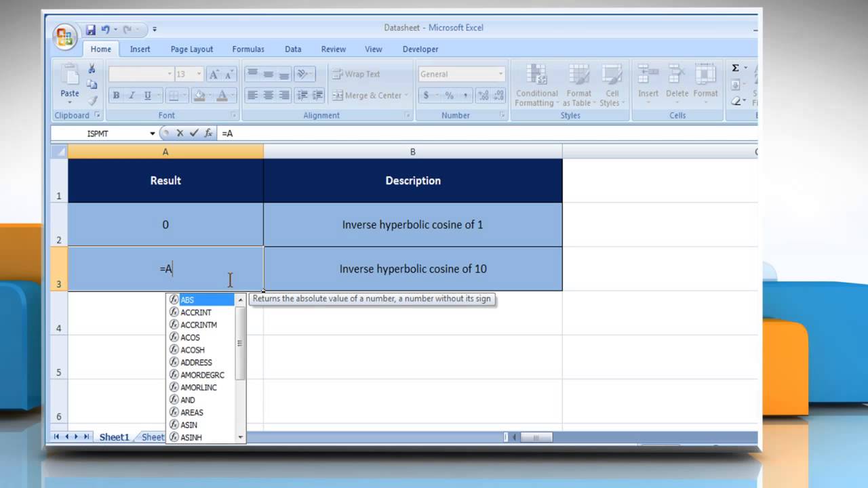Screen dimensions: 868x488
Task: Open Customize Quick Access Toolbar dropdown
Action: pyautogui.click(x=155, y=30)
